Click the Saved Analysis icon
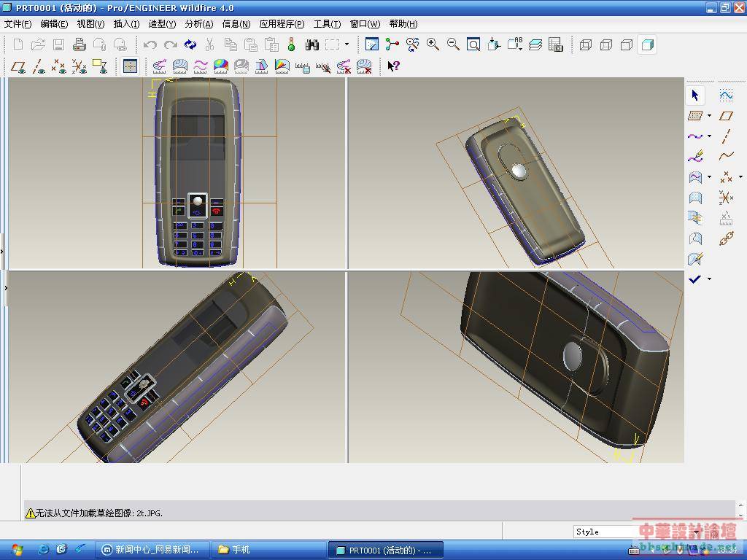 click(x=303, y=66)
